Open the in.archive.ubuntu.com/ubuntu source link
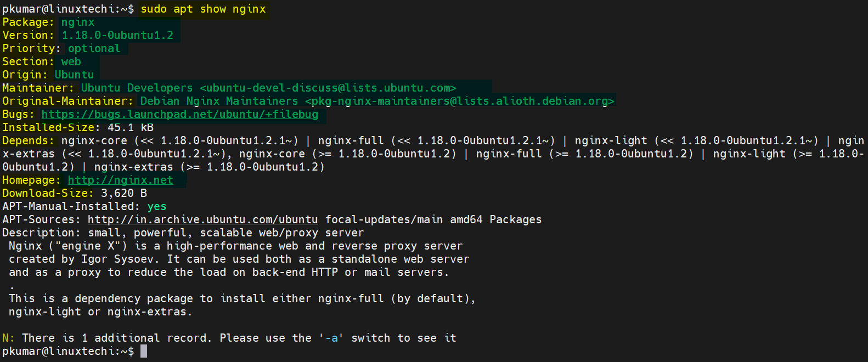Viewport: 868px width, 362px height. click(x=203, y=219)
